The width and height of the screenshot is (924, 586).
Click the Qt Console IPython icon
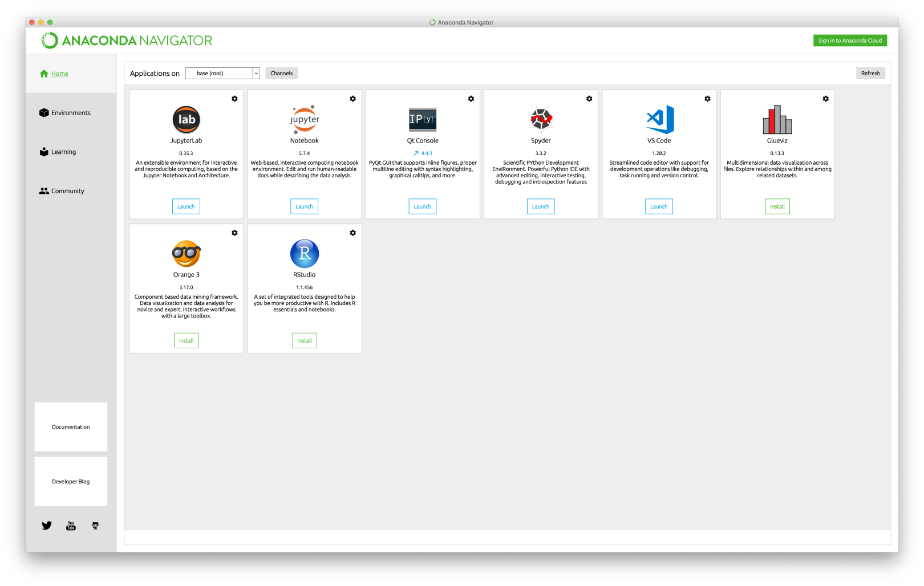(x=423, y=120)
